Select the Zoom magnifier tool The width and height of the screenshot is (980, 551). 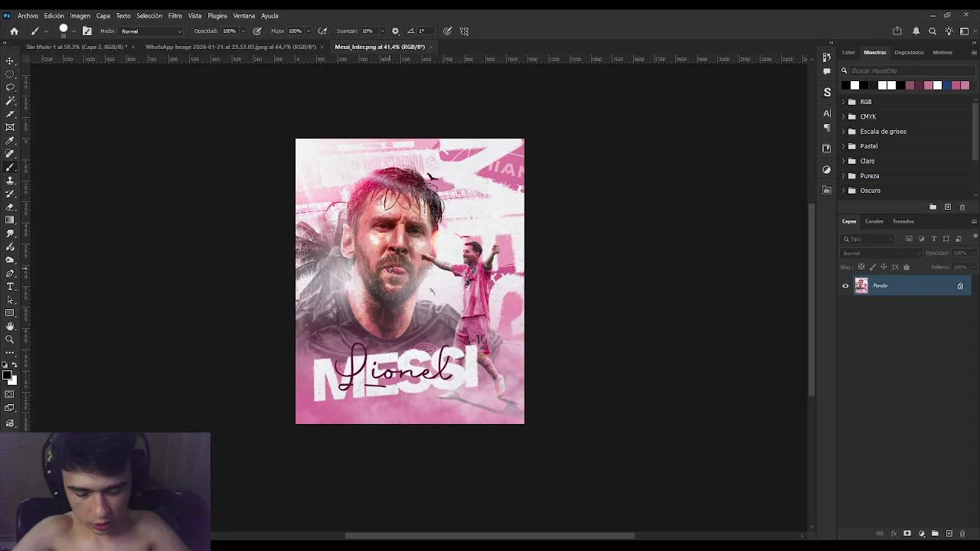[10, 340]
